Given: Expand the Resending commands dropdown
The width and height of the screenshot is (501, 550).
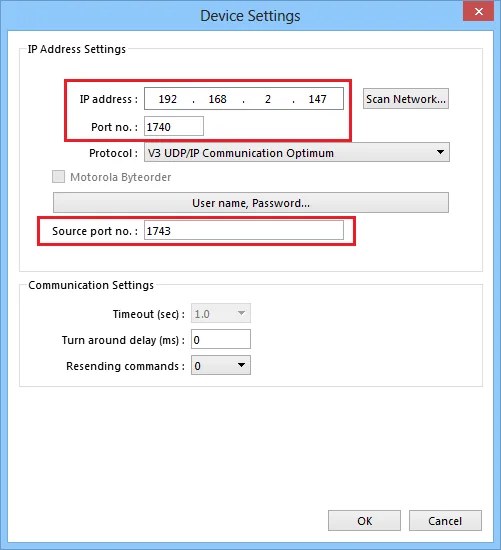Looking at the screenshot, I should (x=221, y=365).
